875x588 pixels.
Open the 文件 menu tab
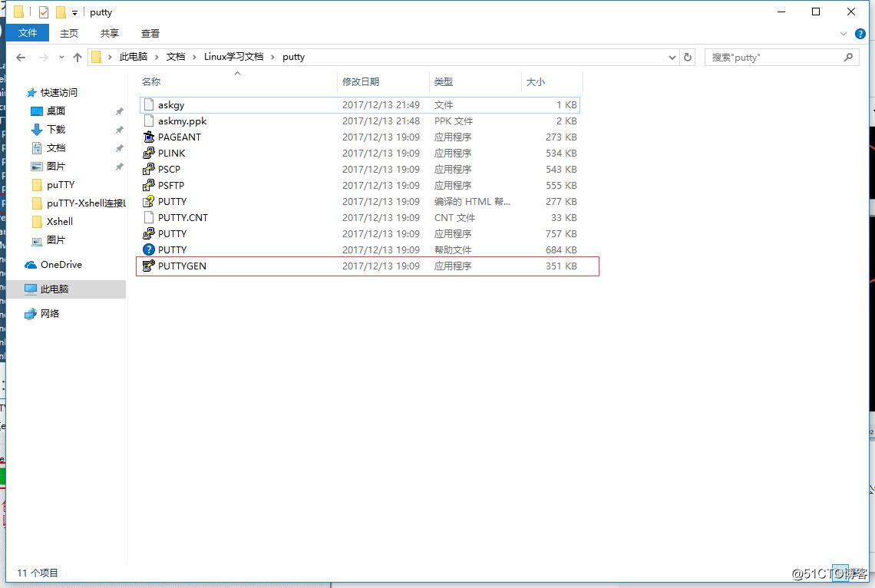tap(28, 33)
